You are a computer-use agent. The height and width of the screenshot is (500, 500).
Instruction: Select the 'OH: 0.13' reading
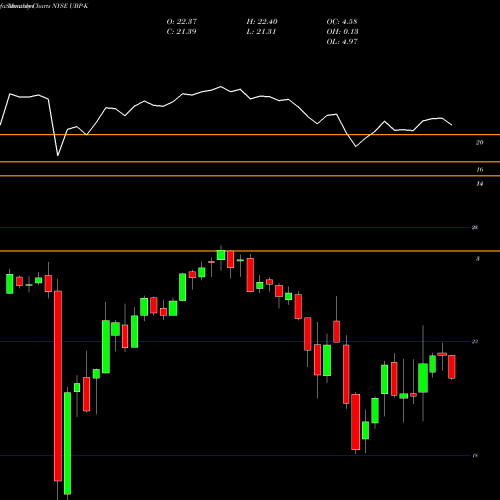pyautogui.click(x=342, y=31)
